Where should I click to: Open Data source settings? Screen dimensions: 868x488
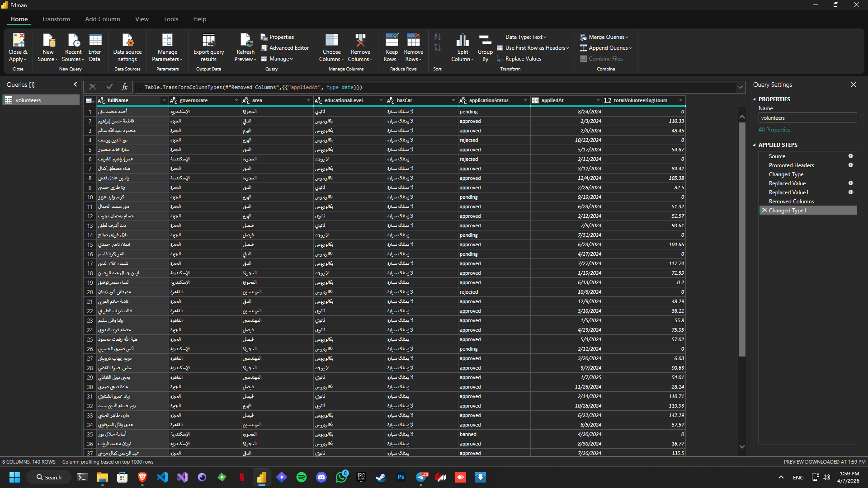click(x=127, y=47)
